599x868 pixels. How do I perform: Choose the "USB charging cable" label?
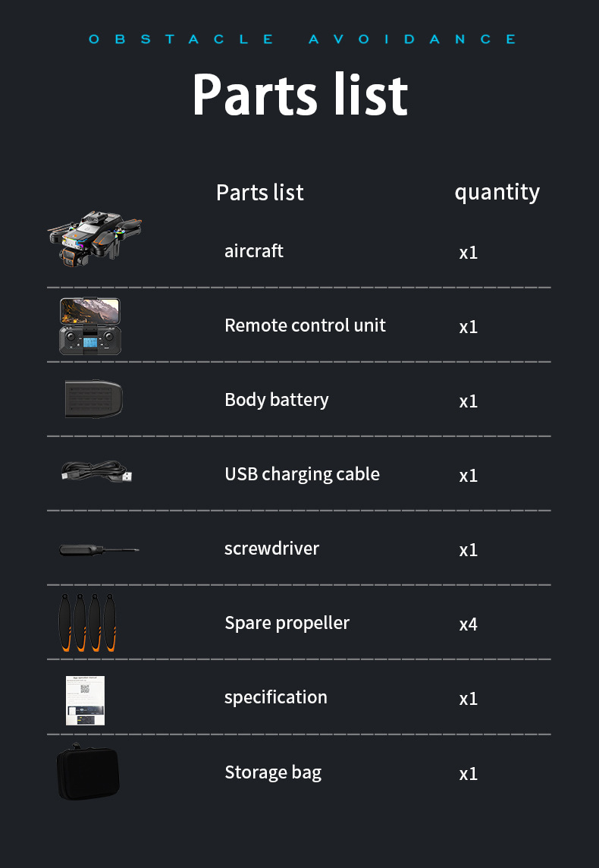pyautogui.click(x=302, y=474)
